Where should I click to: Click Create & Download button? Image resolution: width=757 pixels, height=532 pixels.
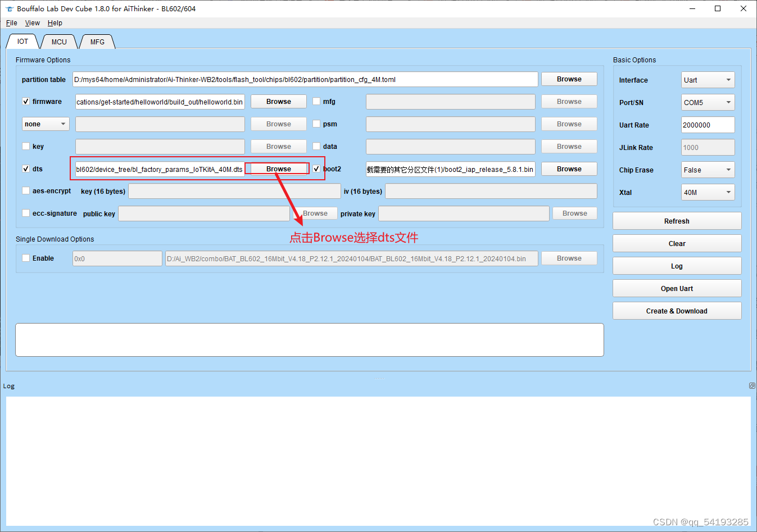tap(677, 311)
